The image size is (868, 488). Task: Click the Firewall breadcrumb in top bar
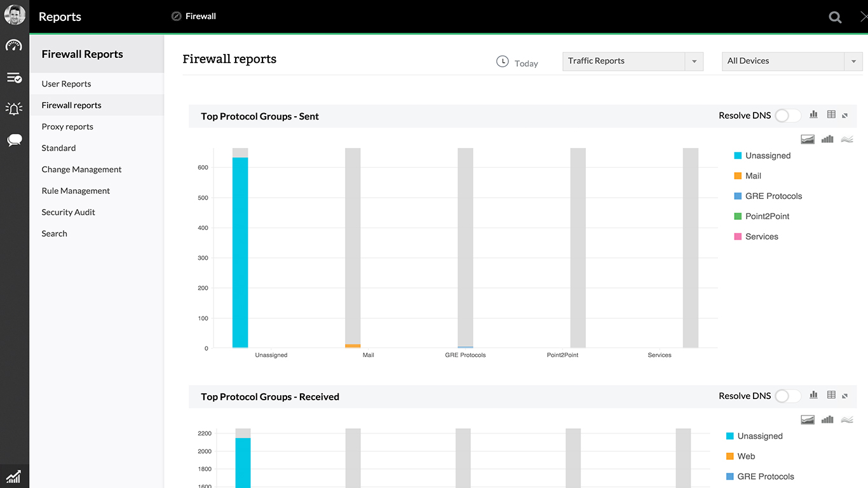201,17
